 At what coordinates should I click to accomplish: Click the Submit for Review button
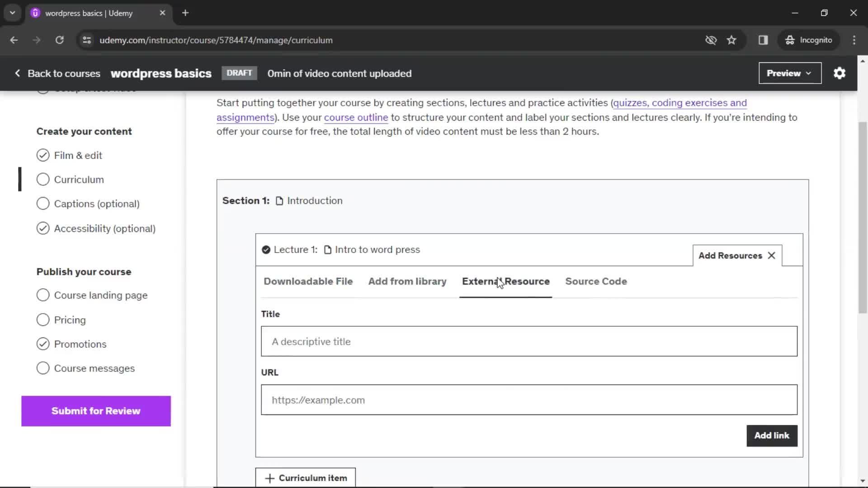[x=96, y=411]
